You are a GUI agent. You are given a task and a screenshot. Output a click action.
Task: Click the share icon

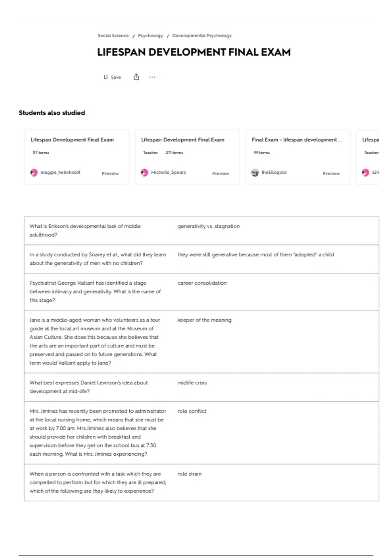tap(136, 77)
